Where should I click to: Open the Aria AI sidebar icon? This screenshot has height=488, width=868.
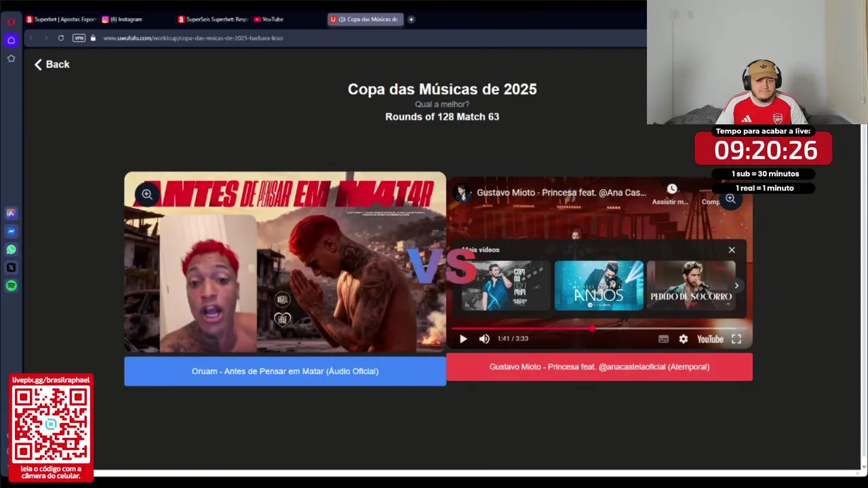pyautogui.click(x=11, y=213)
